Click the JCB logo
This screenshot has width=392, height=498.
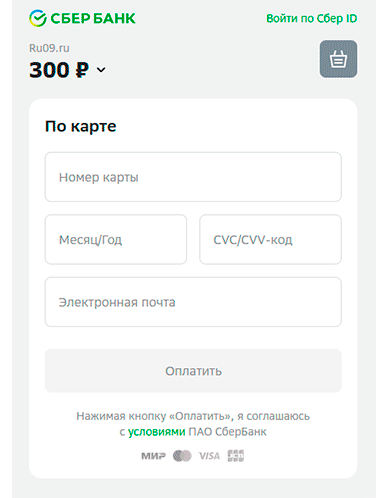[236, 456]
